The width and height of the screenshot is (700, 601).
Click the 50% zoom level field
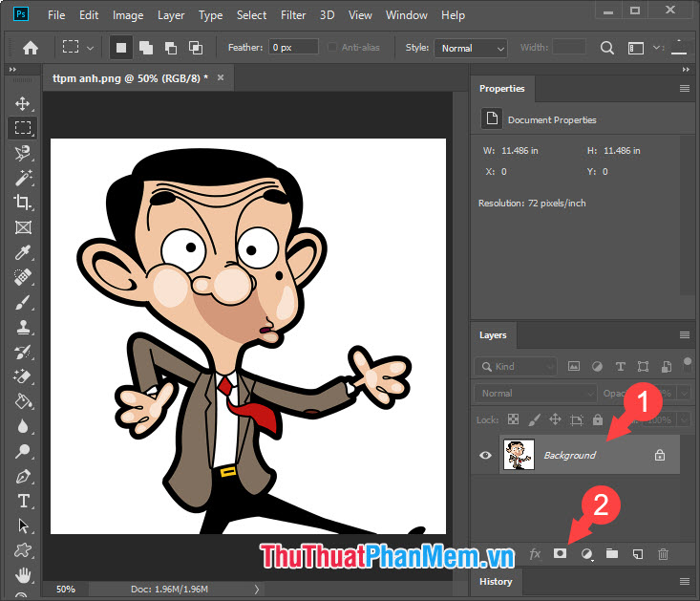click(66, 589)
